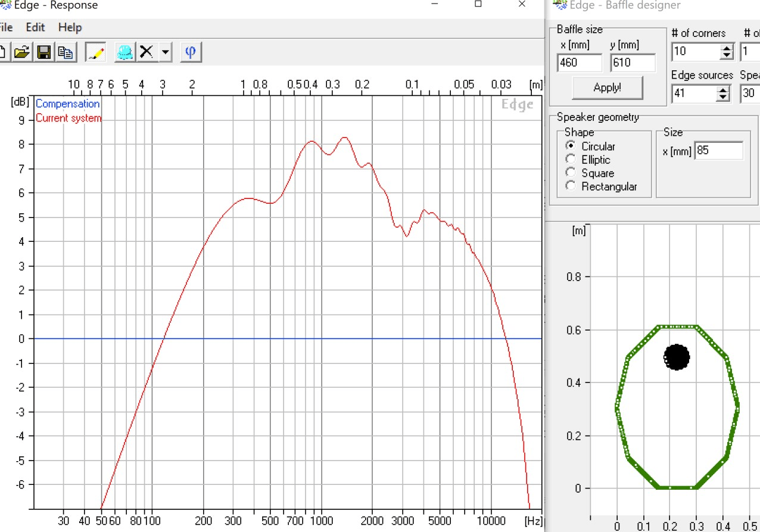Select the Circular speaker shape

[571, 146]
